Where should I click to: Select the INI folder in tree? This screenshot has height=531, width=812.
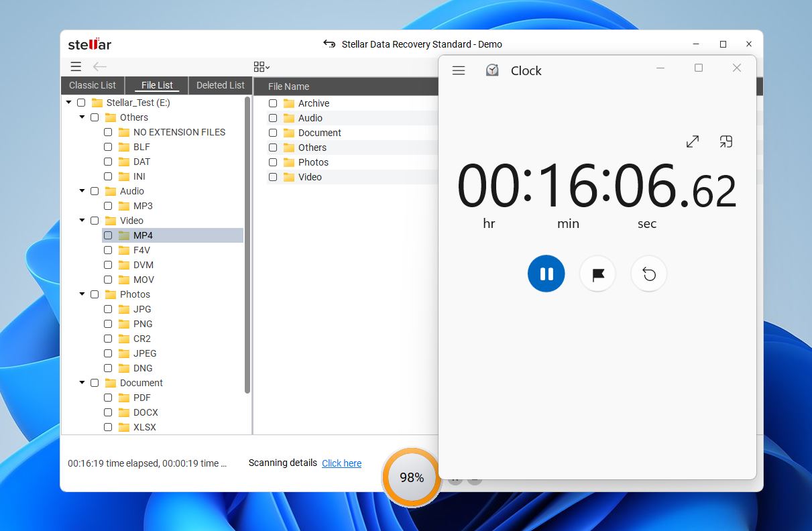tap(139, 176)
